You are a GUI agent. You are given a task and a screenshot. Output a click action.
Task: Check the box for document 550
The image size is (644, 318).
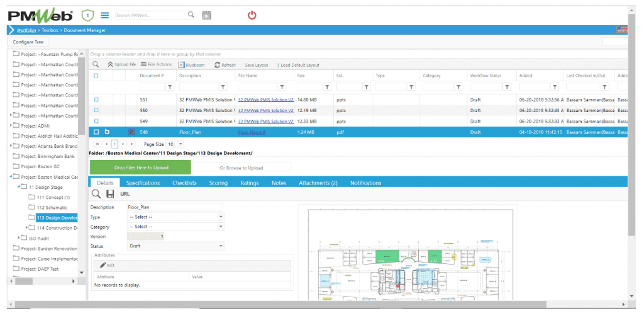pos(96,110)
